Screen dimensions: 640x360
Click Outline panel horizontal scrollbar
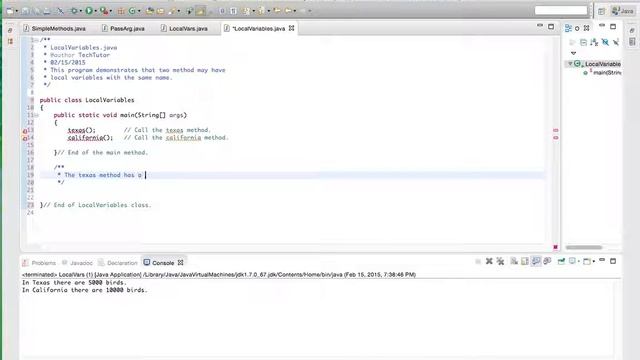(584, 247)
